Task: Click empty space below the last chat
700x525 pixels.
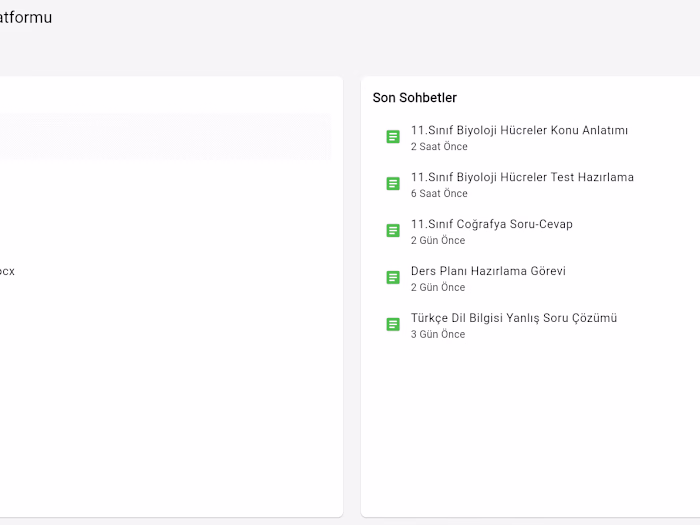Action: coord(530,430)
